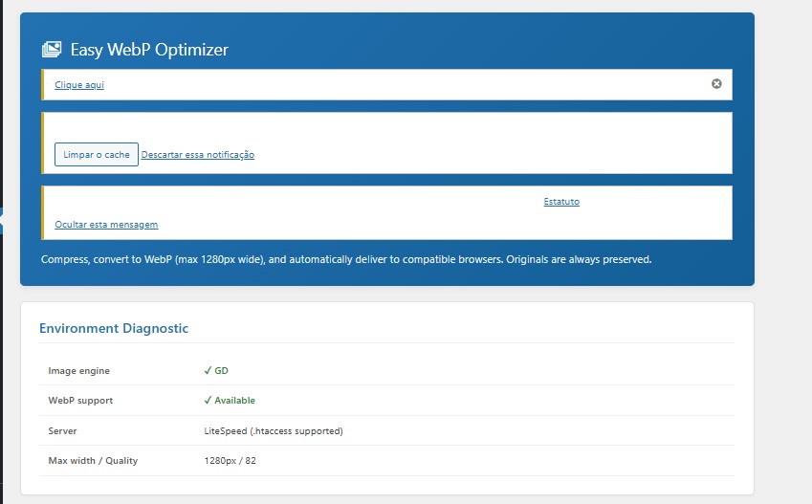Select the 'Available' status value
812x504 pixels.
tap(230, 401)
